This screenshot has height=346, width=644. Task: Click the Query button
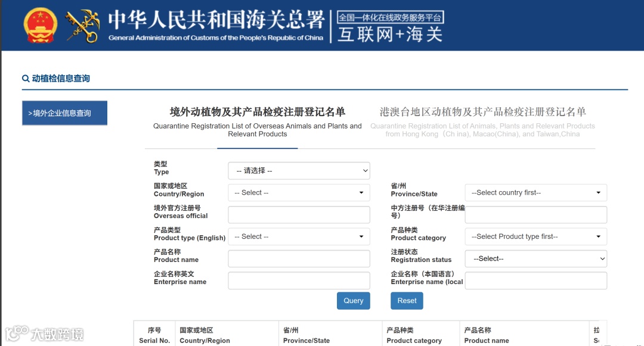[353, 301]
